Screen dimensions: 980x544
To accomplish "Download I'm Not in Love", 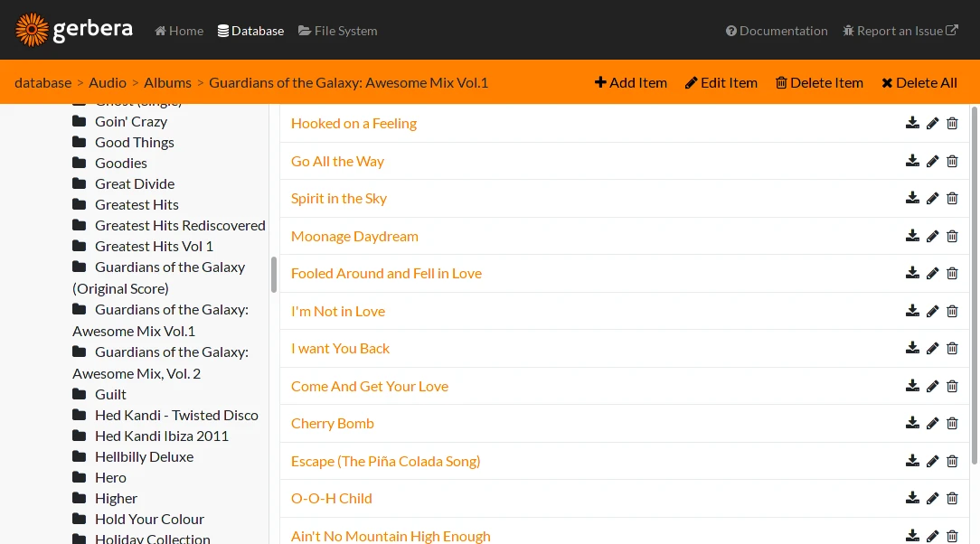I will tap(912, 311).
